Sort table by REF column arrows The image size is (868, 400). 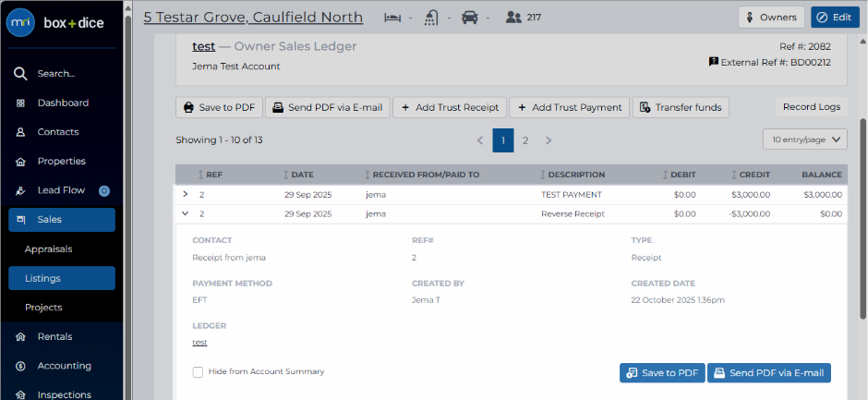click(201, 175)
